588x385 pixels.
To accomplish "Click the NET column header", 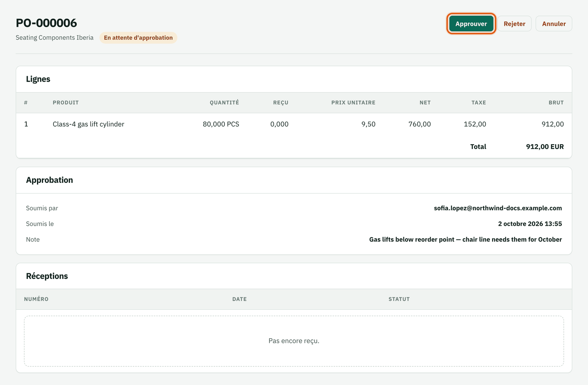I will [x=425, y=103].
